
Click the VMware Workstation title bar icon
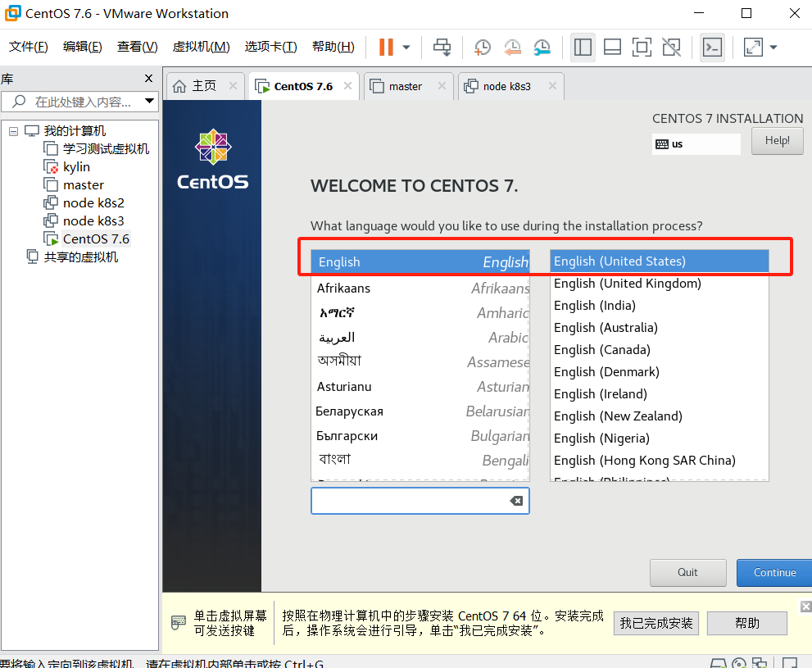(x=13, y=13)
